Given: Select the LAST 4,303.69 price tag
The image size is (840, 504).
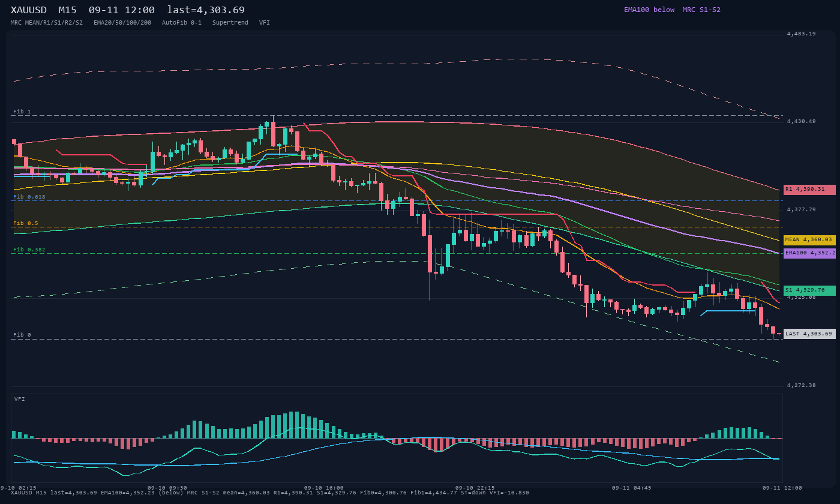Looking at the screenshot, I should (809, 334).
